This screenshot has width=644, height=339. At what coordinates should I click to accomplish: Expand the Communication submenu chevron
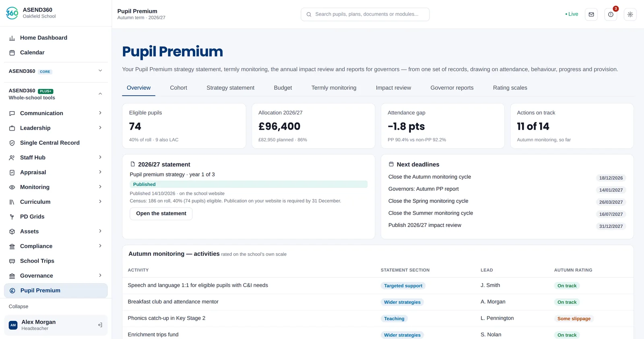click(100, 113)
